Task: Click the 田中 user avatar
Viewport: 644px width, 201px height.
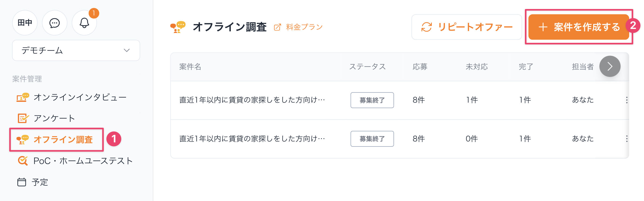Action: click(25, 23)
